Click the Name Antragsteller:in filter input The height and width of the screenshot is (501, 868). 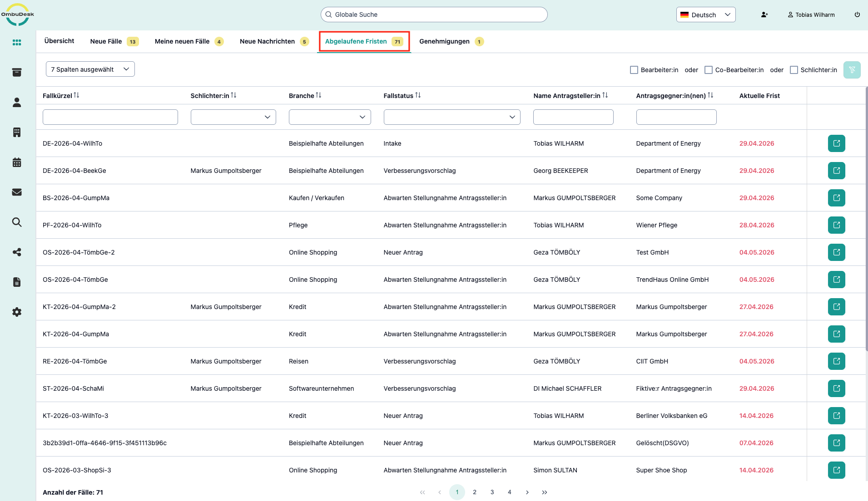pyautogui.click(x=573, y=117)
